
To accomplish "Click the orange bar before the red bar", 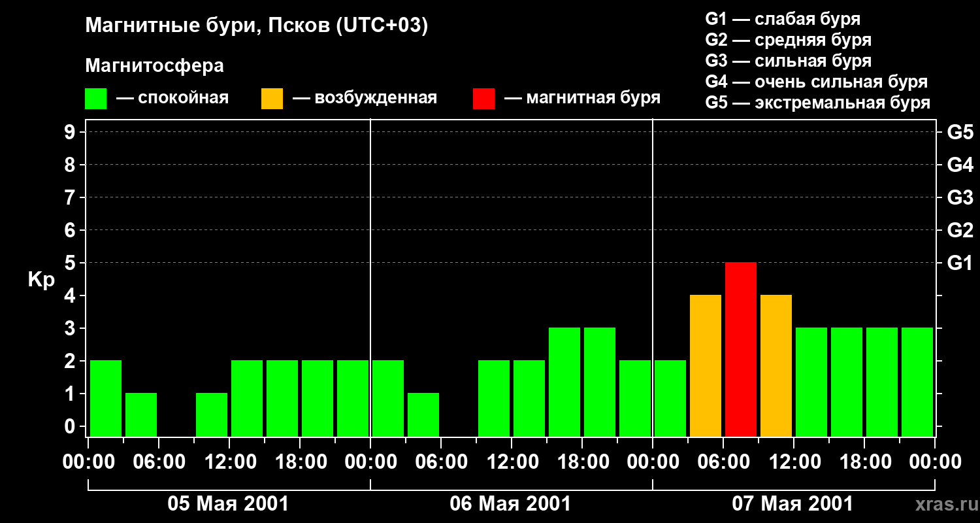I will [706, 365].
